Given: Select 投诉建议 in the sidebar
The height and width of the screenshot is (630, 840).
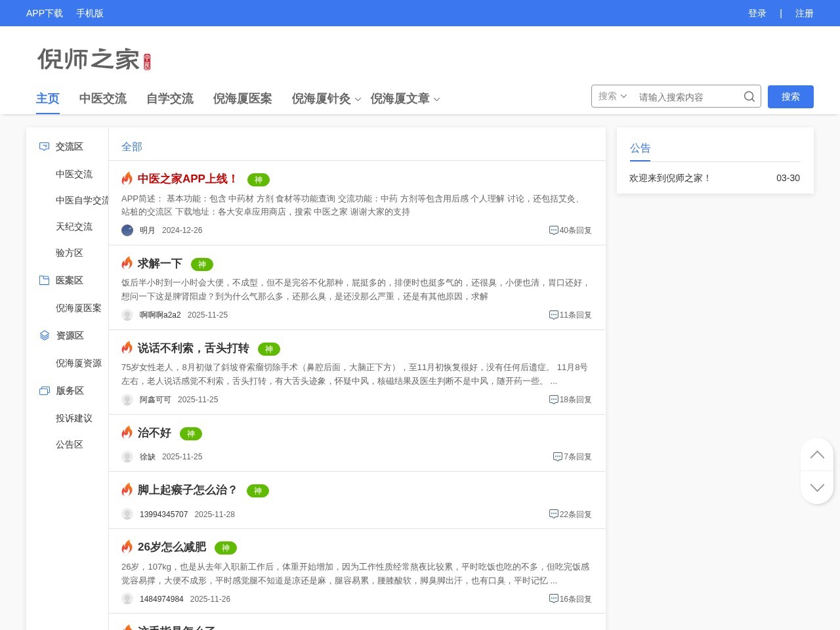Looking at the screenshot, I should tap(74, 418).
